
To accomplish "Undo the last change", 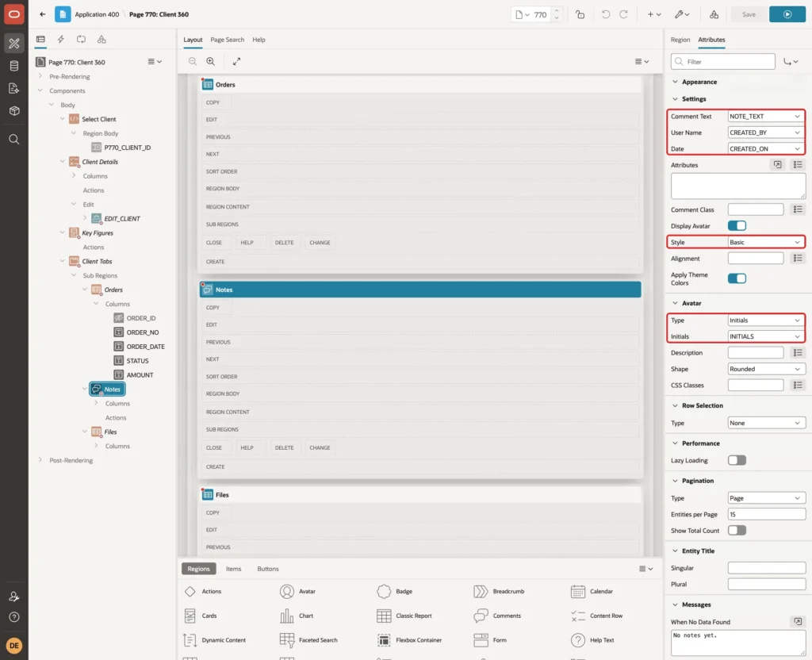I will pyautogui.click(x=605, y=14).
